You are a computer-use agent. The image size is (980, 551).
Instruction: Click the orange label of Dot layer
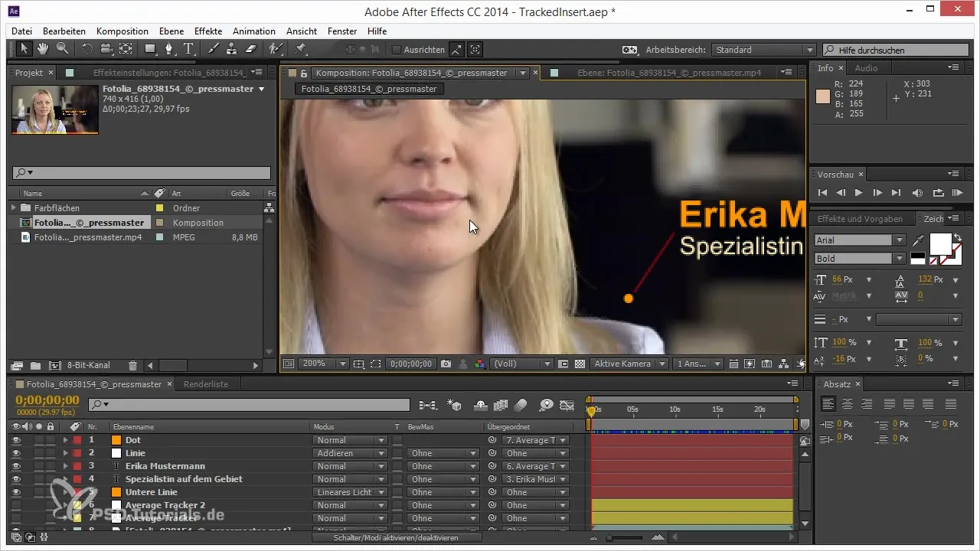116,440
